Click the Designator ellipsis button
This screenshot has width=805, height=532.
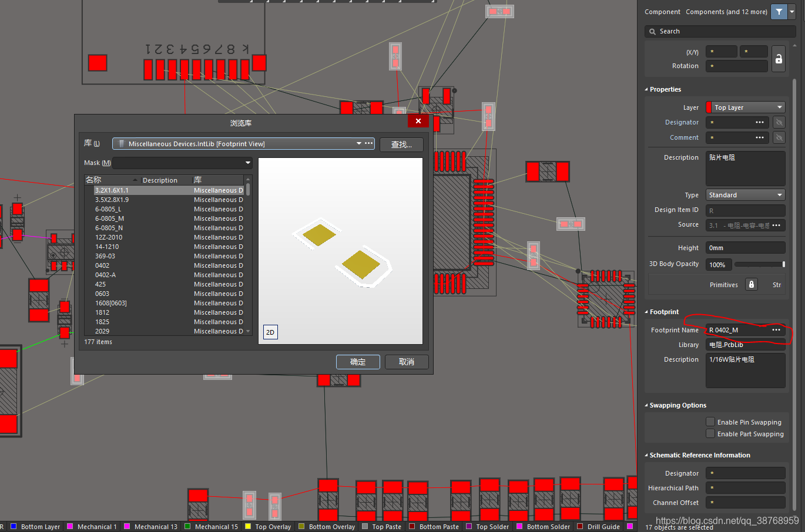pyautogui.click(x=760, y=122)
